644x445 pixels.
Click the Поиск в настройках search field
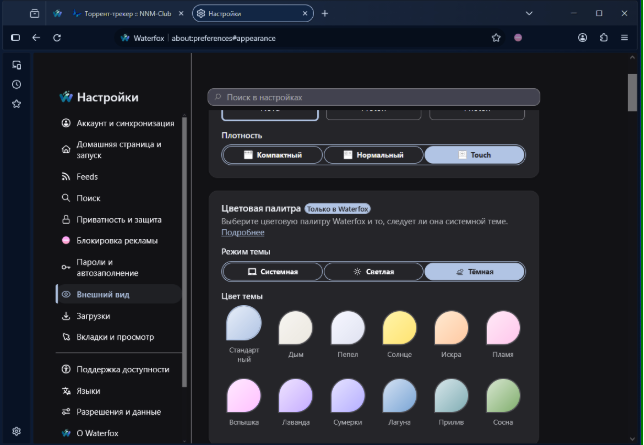[373, 97]
